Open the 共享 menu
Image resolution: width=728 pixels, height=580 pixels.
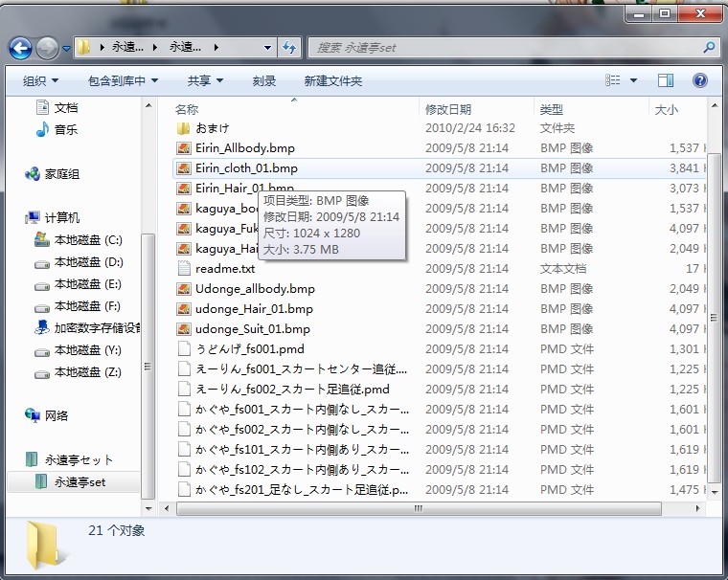point(205,81)
